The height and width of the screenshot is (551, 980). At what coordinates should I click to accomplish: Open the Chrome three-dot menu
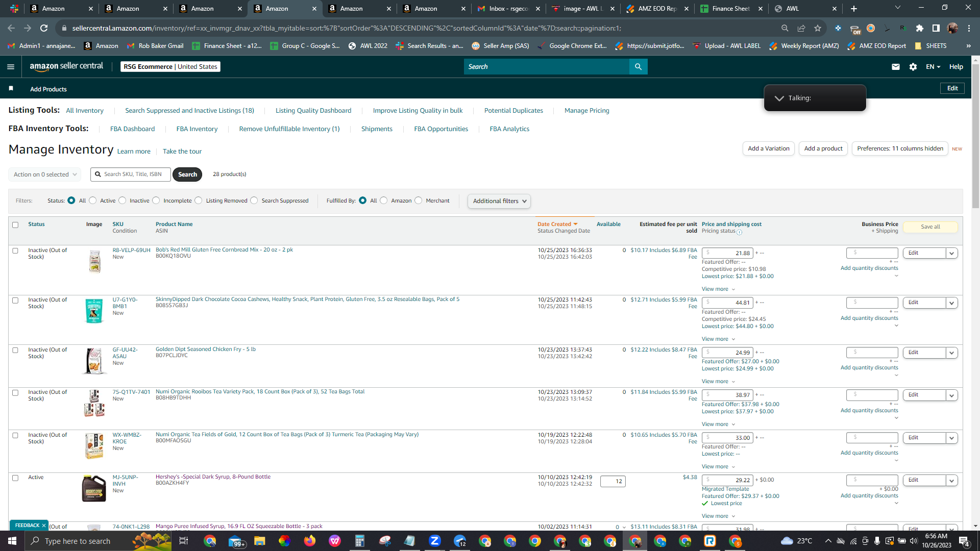click(x=969, y=28)
